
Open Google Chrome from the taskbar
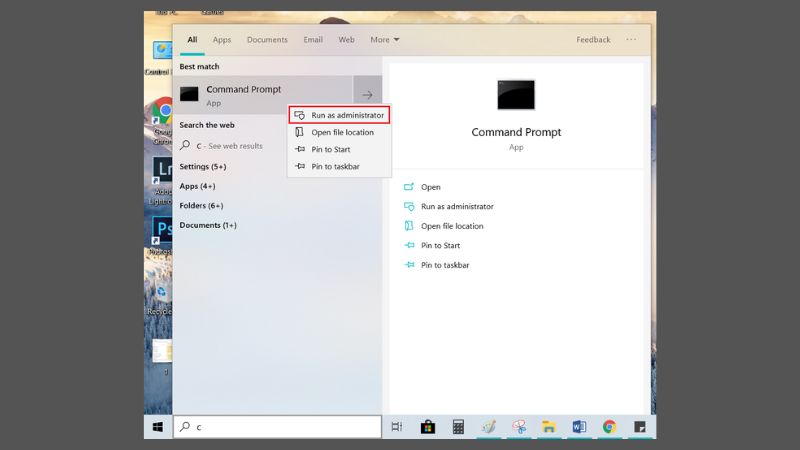[x=609, y=427]
